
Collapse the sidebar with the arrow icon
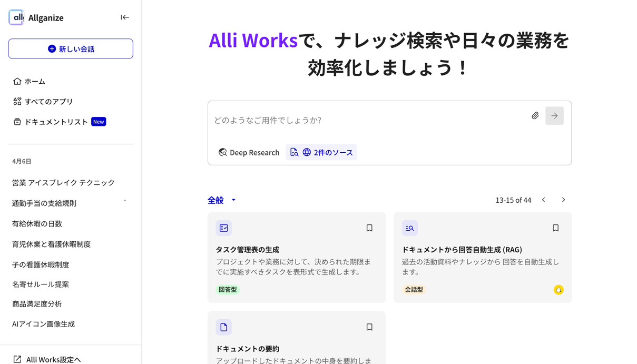point(125,17)
